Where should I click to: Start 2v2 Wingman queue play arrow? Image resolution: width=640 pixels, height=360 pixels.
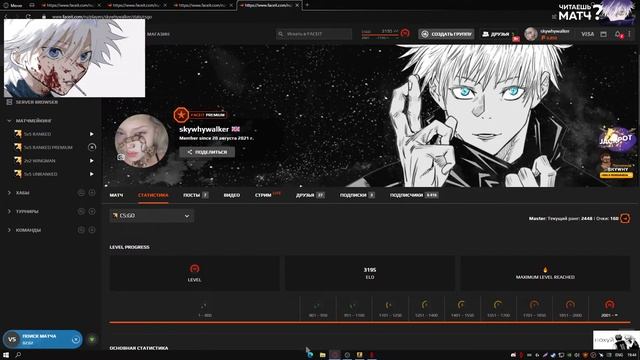click(x=91, y=161)
